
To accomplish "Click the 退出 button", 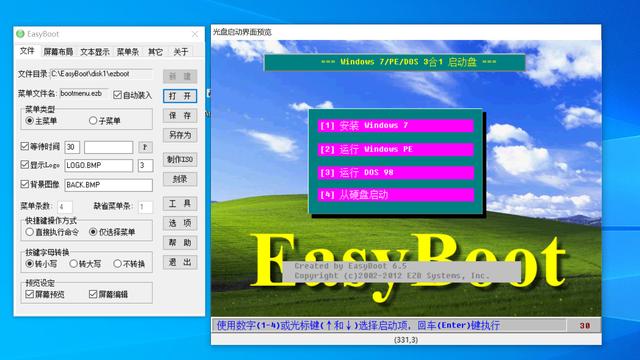I will [180, 262].
